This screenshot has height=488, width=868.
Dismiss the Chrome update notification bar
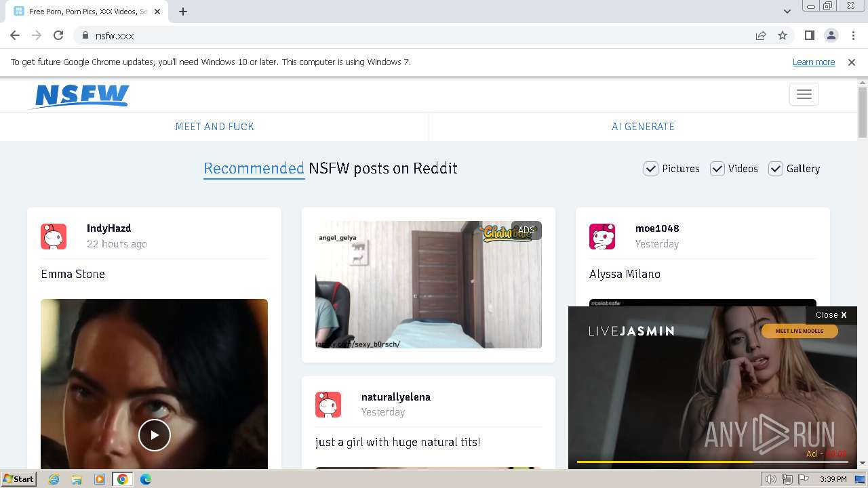coord(852,62)
